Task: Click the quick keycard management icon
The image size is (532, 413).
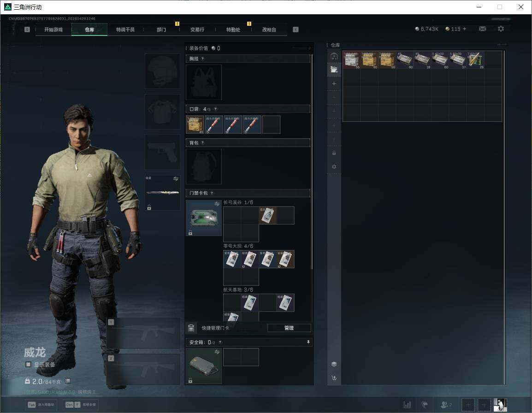Action: point(191,328)
